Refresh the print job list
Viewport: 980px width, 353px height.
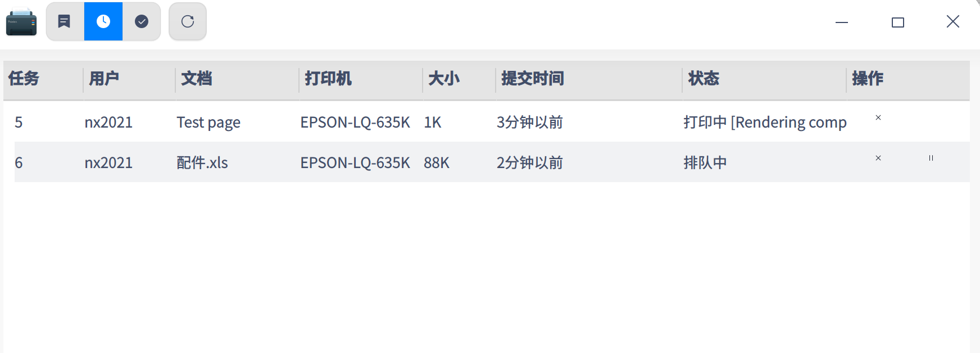188,21
